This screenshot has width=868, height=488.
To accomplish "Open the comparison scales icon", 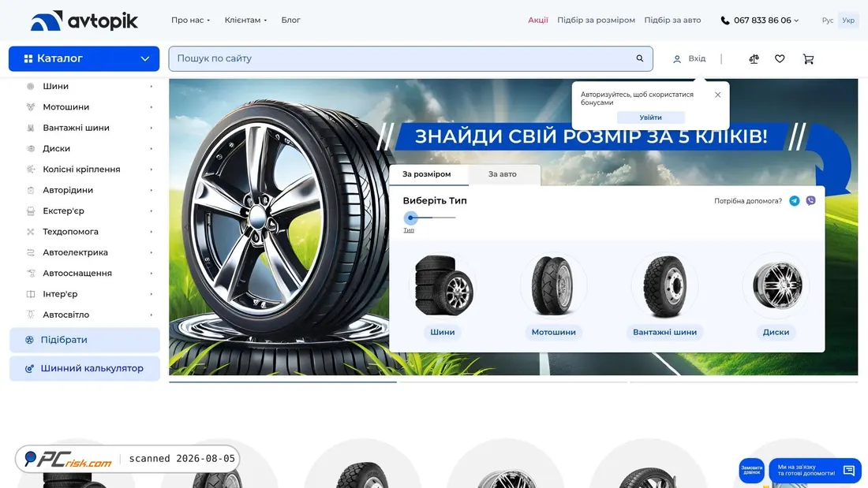I will pos(754,58).
